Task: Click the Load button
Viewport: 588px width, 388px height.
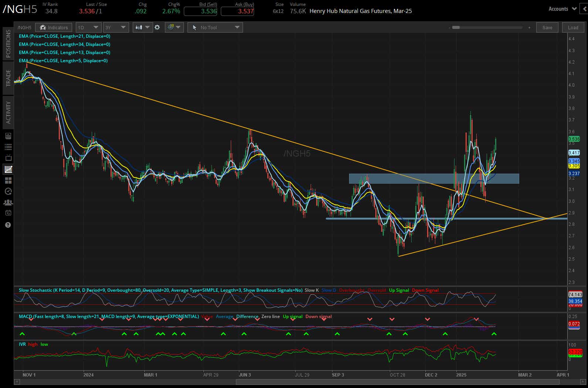Action: coord(573,27)
